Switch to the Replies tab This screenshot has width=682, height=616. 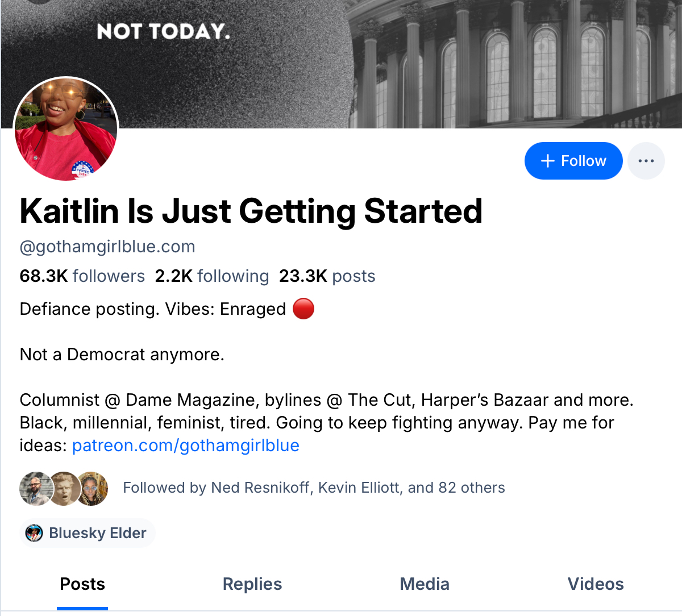tap(252, 584)
